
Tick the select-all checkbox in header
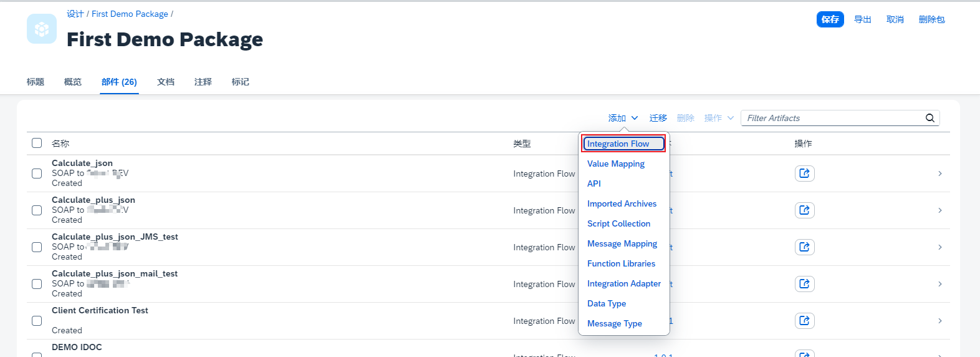tap(37, 144)
